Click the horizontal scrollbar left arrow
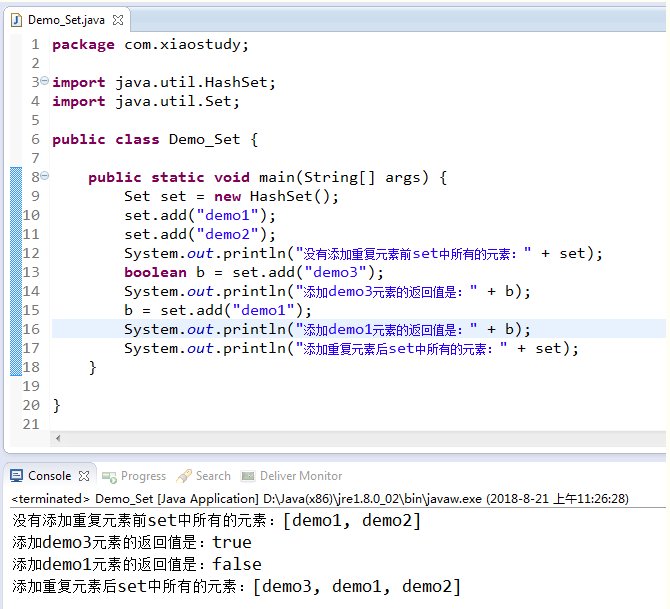The width and height of the screenshot is (670, 609). [58, 438]
